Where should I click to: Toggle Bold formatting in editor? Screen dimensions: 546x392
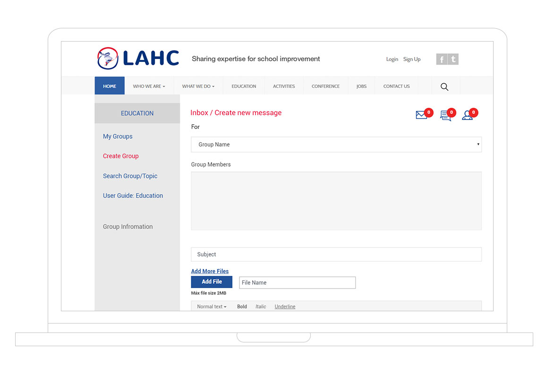pyautogui.click(x=242, y=307)
